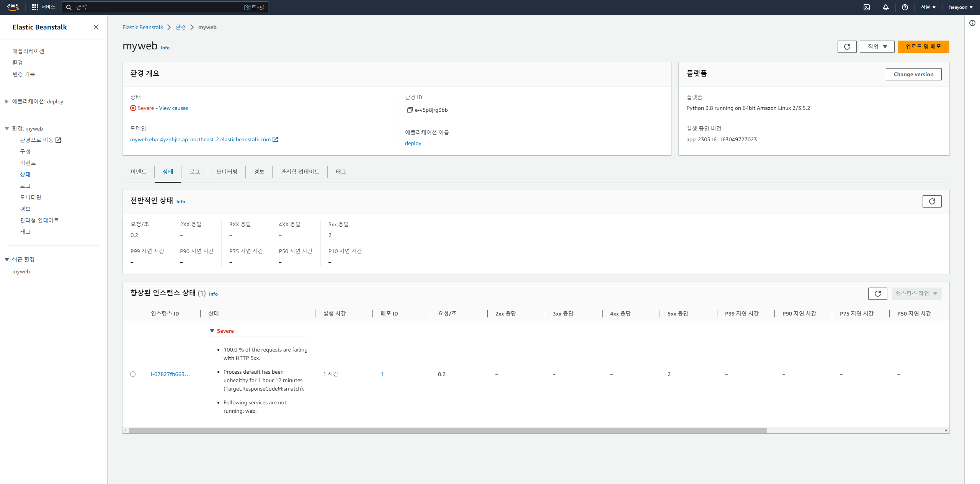This screenshot has height=484, width=980.
Task: Open the heeyoon account menu
Action: coord(961,7)
